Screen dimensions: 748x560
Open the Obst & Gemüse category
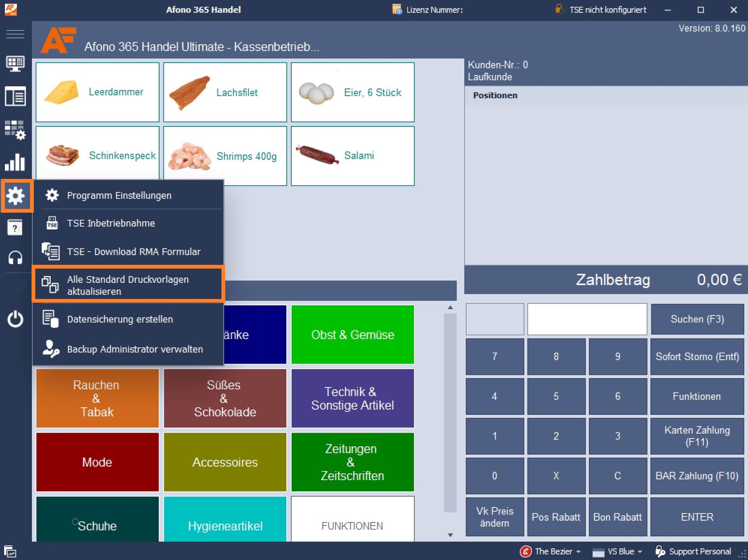pos(353,335)
